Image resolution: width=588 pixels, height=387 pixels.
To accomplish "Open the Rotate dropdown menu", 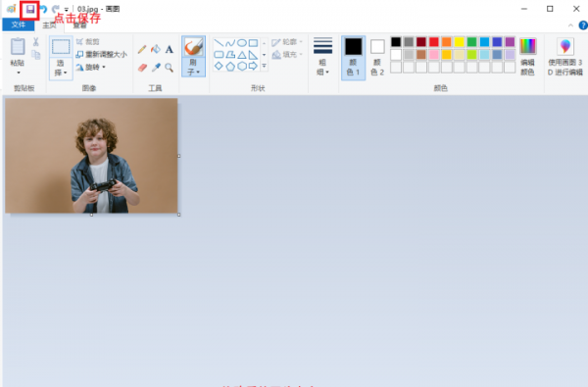I will pyautogui.click(x=90, y=68).
